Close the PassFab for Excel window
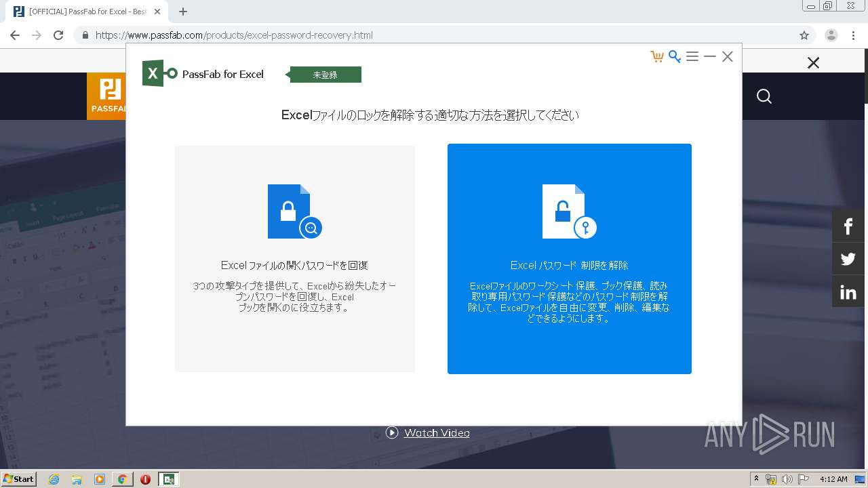The image size is (868, 488). [728, 56]
